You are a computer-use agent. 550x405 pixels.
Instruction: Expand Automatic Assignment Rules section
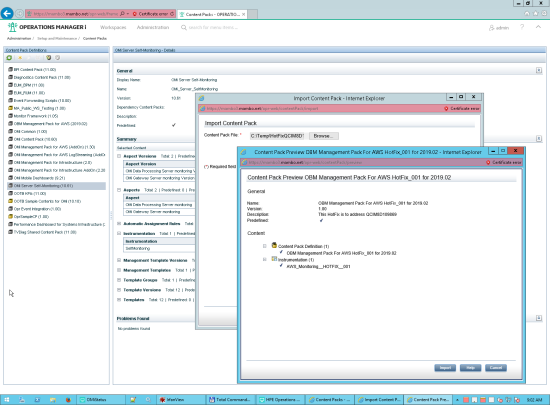pos(119,223)
